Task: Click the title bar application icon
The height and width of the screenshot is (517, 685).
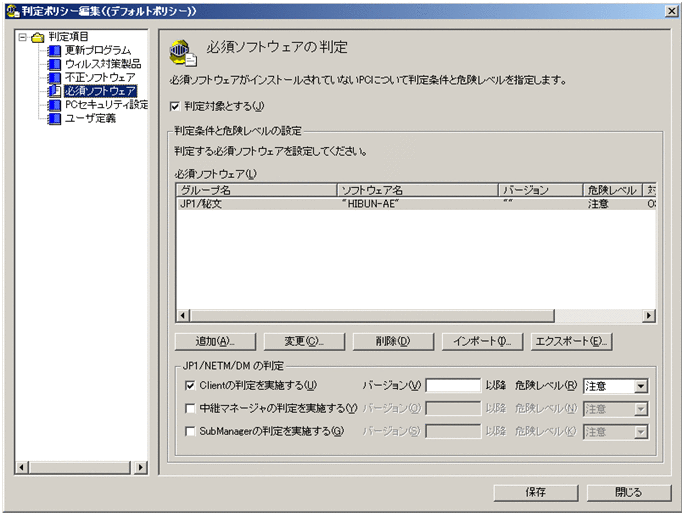Action: click(x=13, y=11)
